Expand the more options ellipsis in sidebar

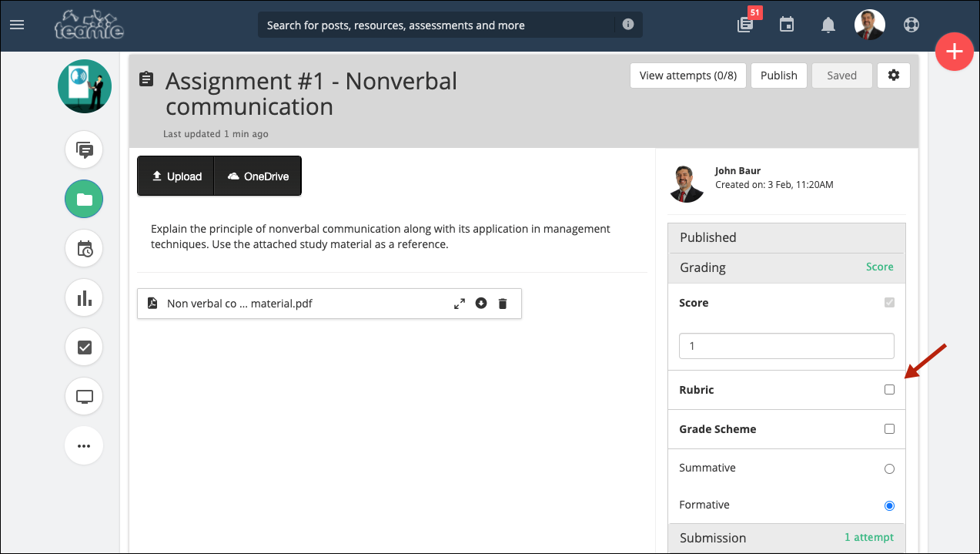click(85, 446)
